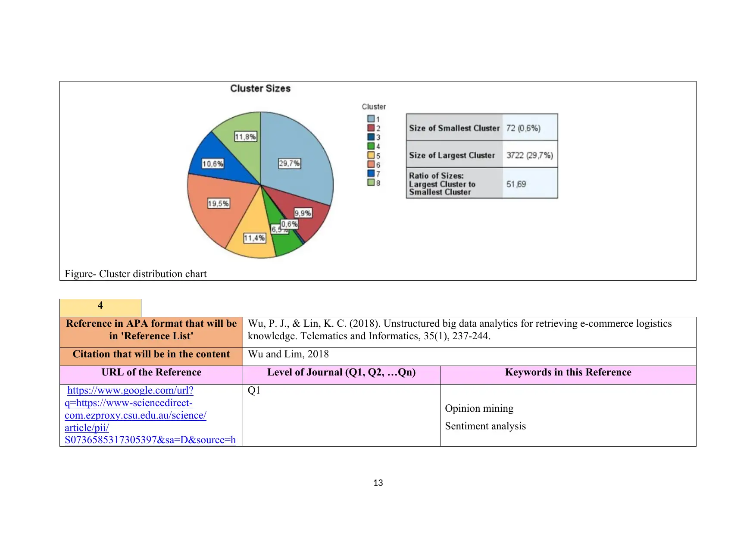
Task: Click the ratio value 51,69
Action: pos(516,184)
